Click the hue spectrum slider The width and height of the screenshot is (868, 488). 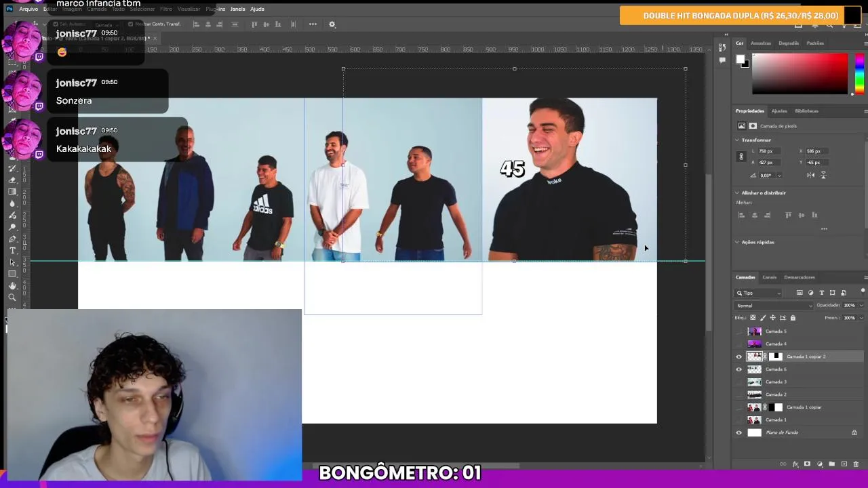[859, 73]
